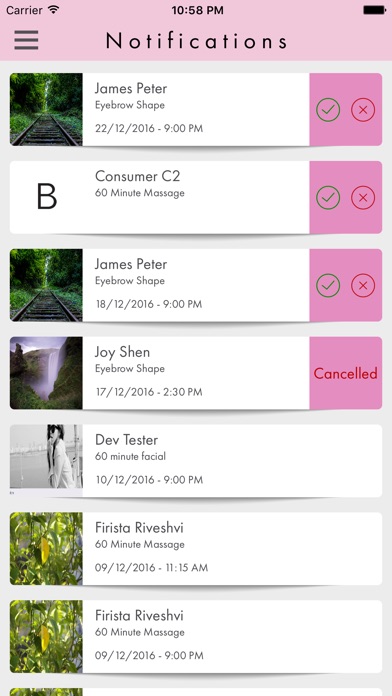392x696 pixels.
Task: Open James Peter's railway photo, 22/12 booking
Action: point(46,109)
